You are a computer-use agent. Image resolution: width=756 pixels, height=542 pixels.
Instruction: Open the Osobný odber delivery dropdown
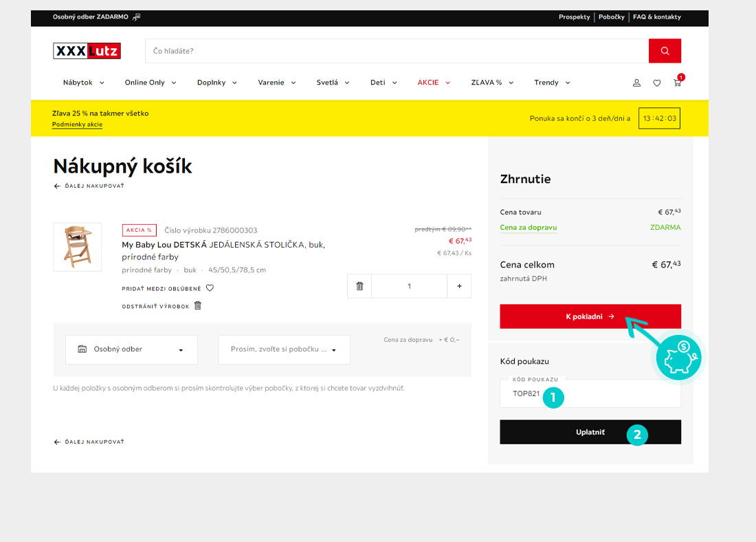coord(132,349)
